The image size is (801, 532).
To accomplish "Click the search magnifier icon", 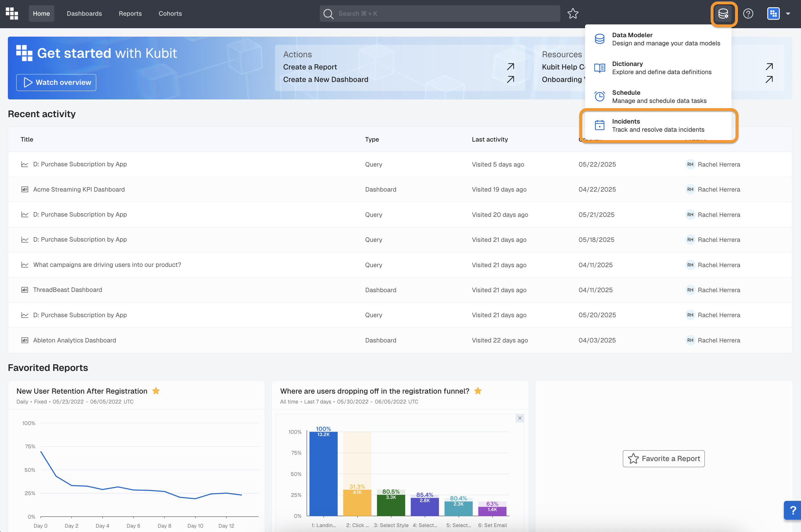I will [x=328, y=14].
